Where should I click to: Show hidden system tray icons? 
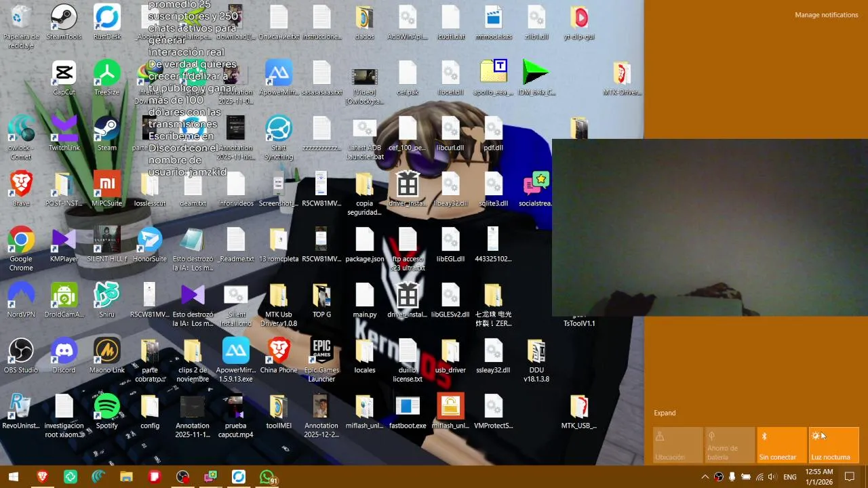pos(705,477)
